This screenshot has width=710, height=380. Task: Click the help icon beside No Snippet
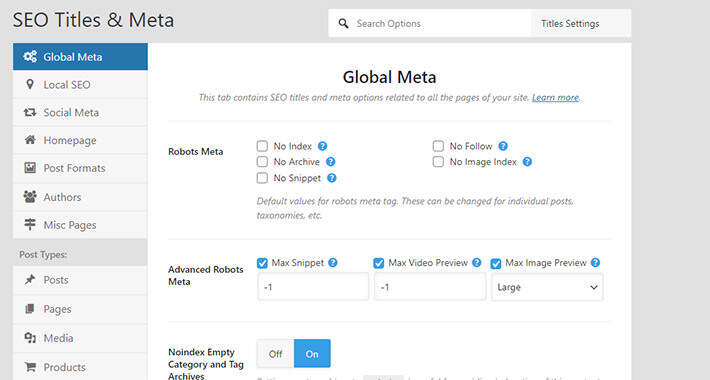(331, 178)
